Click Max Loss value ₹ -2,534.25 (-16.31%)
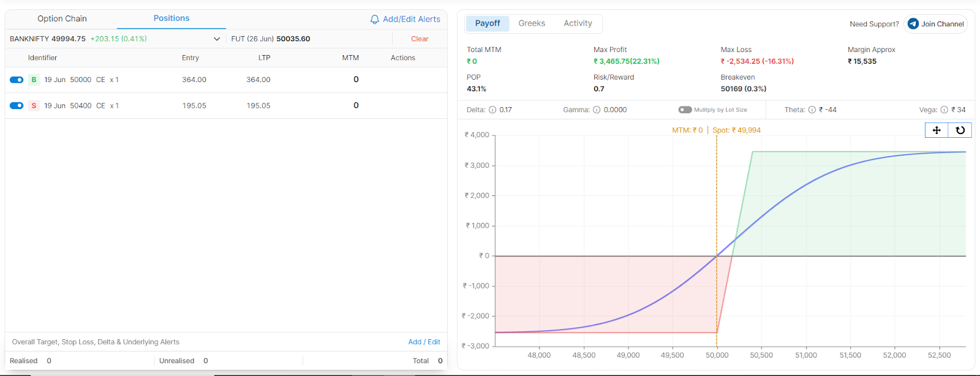This screenshot has width=980, height=376. point(757,61)
